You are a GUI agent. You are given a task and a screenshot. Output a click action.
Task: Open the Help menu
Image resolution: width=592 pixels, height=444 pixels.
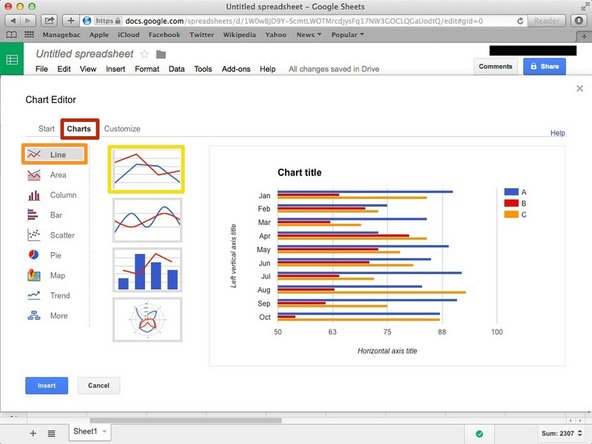pos(267,69)
